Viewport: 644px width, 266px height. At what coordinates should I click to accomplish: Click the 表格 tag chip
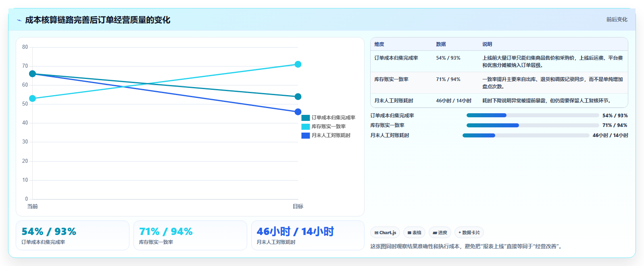pyautogui.click(x=414, y=233)
